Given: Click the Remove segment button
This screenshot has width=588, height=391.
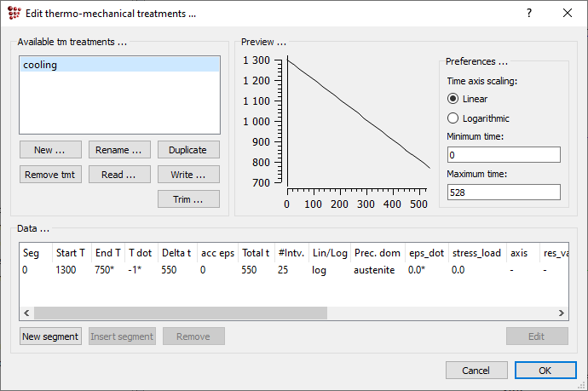Looking at the screenshot, I should coord(194,336).
